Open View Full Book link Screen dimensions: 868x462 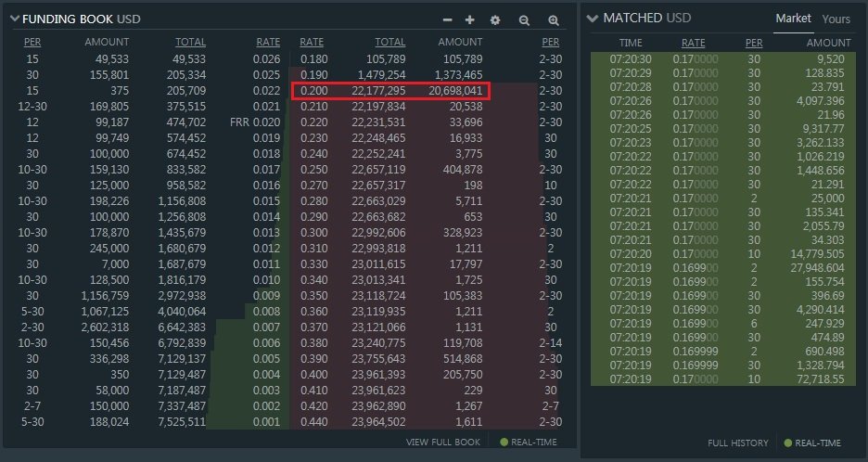coord(443,443)
